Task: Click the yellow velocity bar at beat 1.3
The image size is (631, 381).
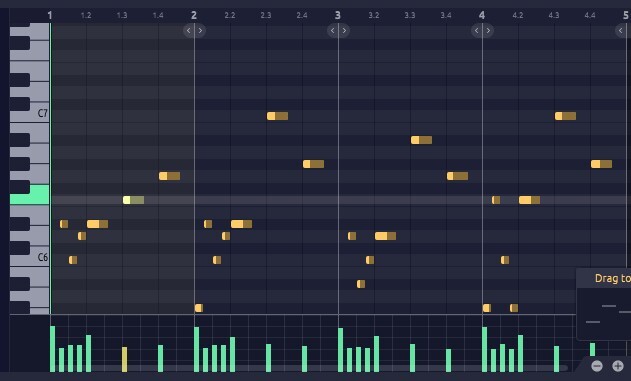Action: coord(124,359)
